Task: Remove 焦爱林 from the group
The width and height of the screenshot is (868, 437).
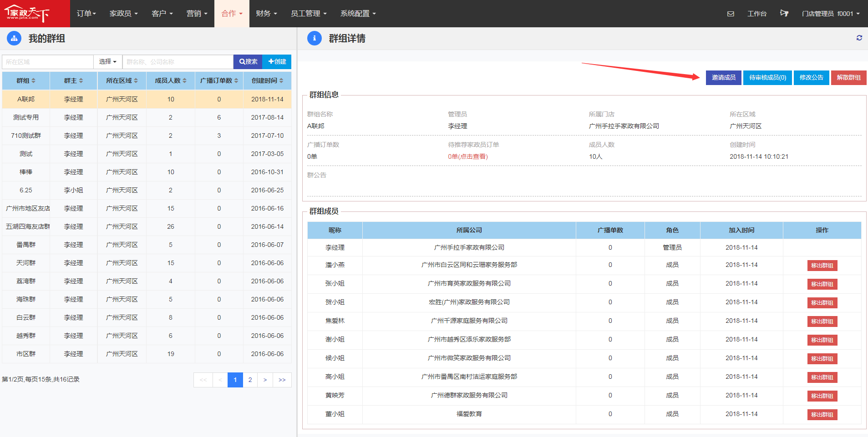Action: click(x=822, y=321)
